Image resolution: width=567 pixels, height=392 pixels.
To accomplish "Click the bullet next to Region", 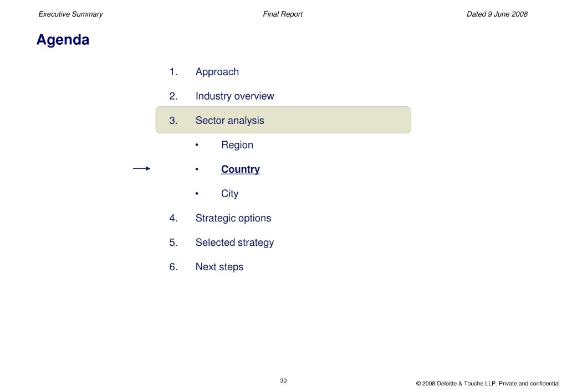I will pos(197,145).
